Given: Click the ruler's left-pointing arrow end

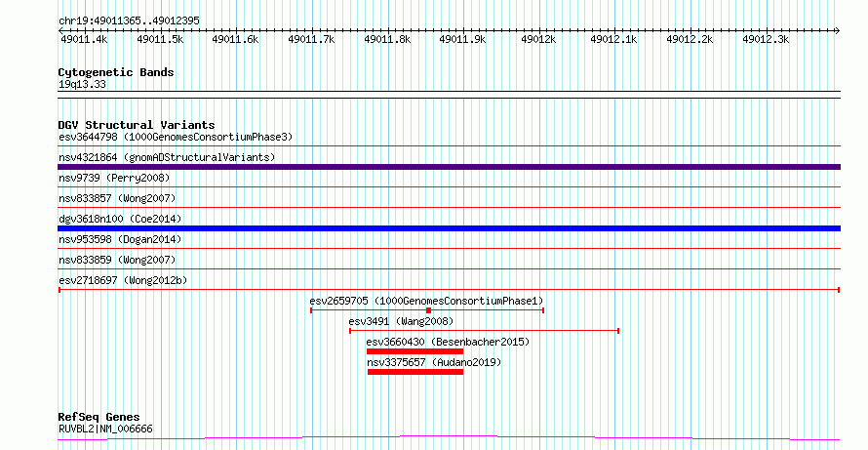Looking at the screenshot, I should click(61, 30).
